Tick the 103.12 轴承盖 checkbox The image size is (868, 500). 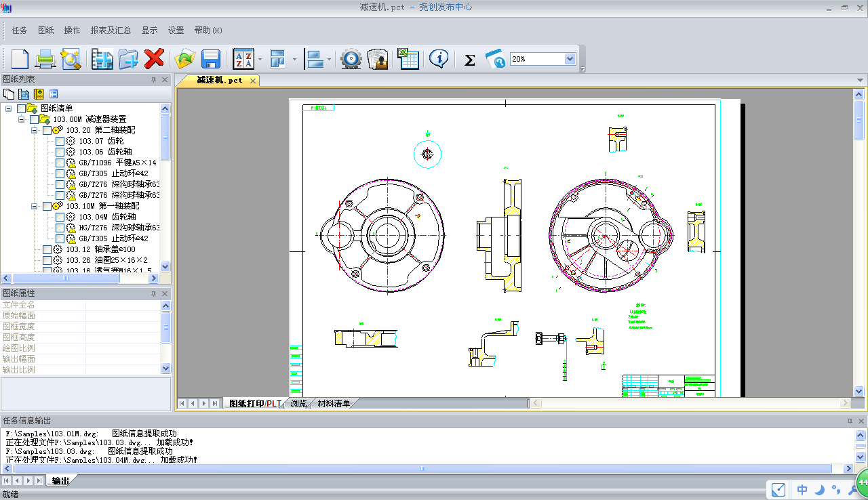pyautogui.click(x=47, y=249)
